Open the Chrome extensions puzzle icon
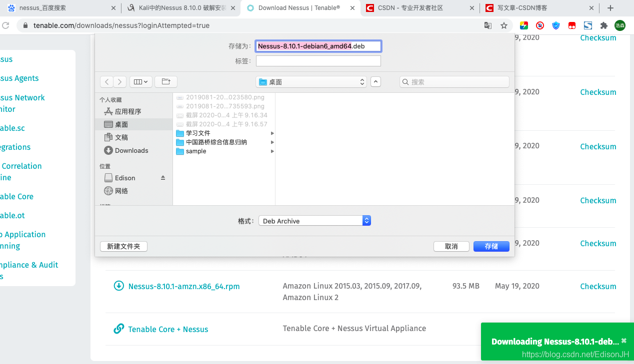This screenshot has width=634, height=364. 604,25
